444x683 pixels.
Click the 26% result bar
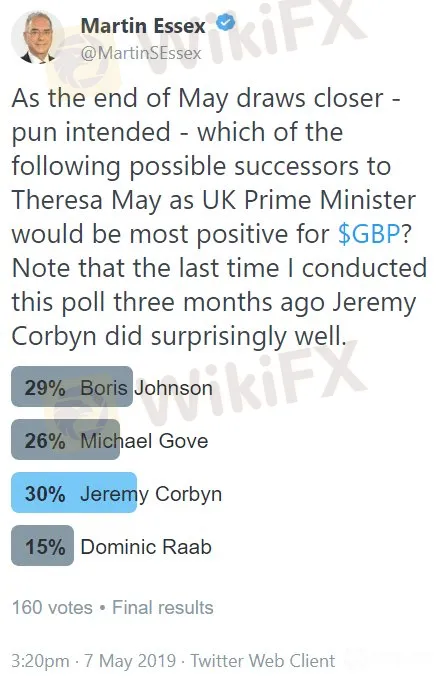click(65, 440)
